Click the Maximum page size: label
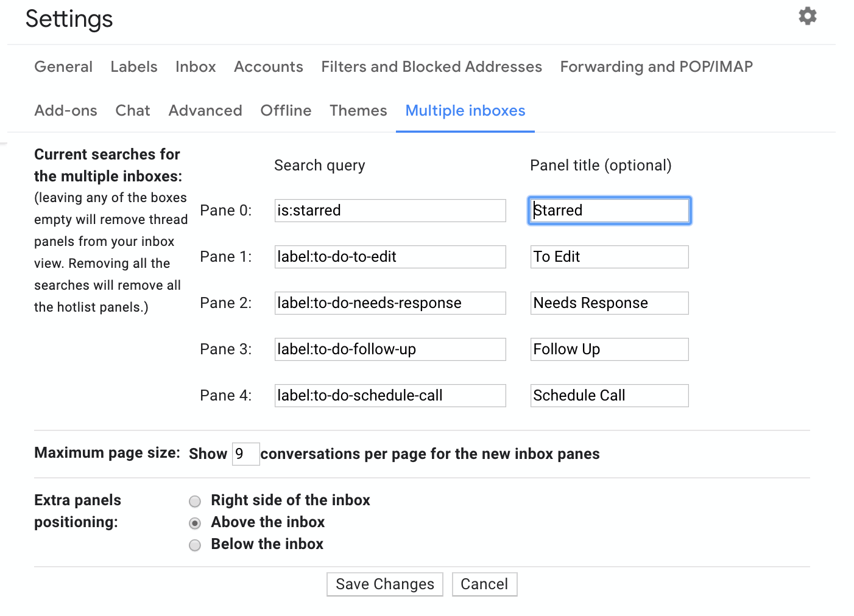Viewport: 854px width, 616px height. [107, 453]
